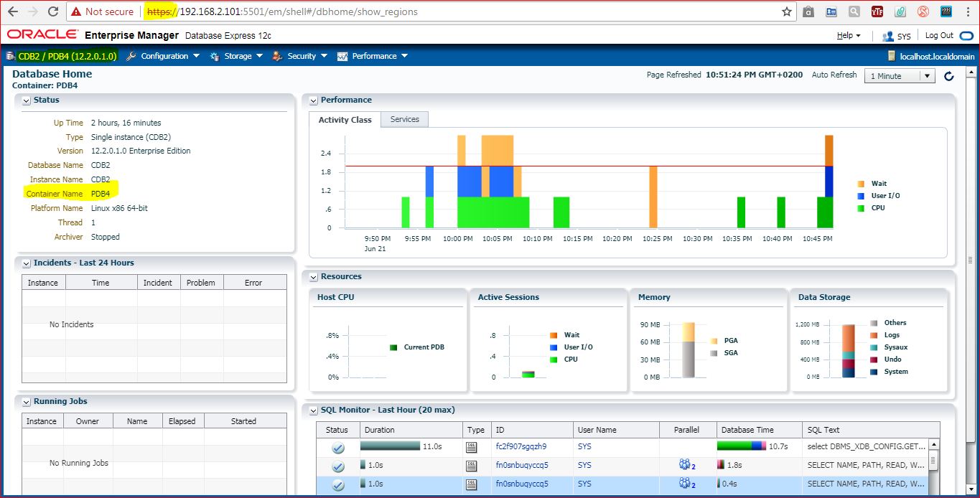Collapse the Status section
The height and width of the screenshot is (498, 980).
tap(26, 100)
